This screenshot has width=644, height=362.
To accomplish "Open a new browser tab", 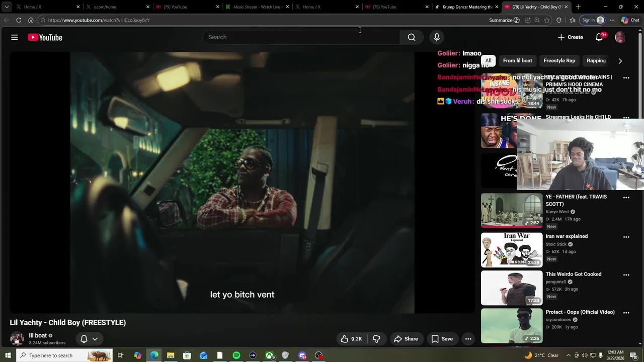I will 578,7.
